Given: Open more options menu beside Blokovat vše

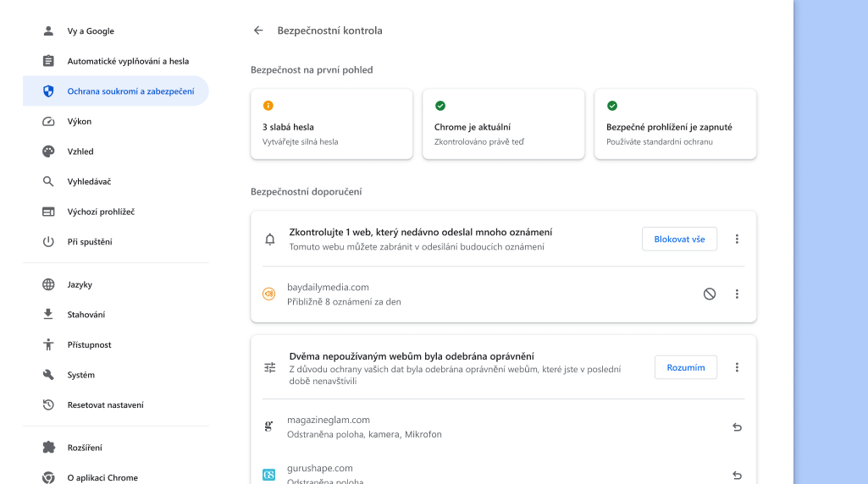Looking at the screenshot, I should click(x=736, y=239).
